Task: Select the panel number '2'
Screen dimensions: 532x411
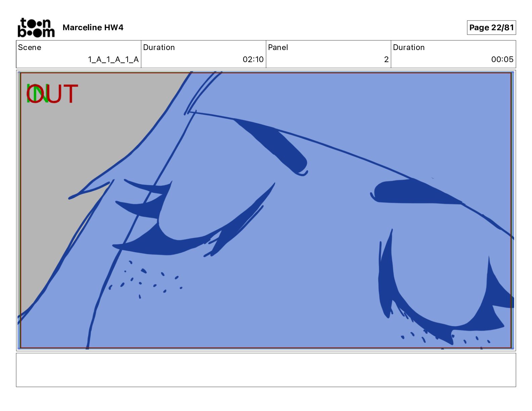Action: [386, 59]
